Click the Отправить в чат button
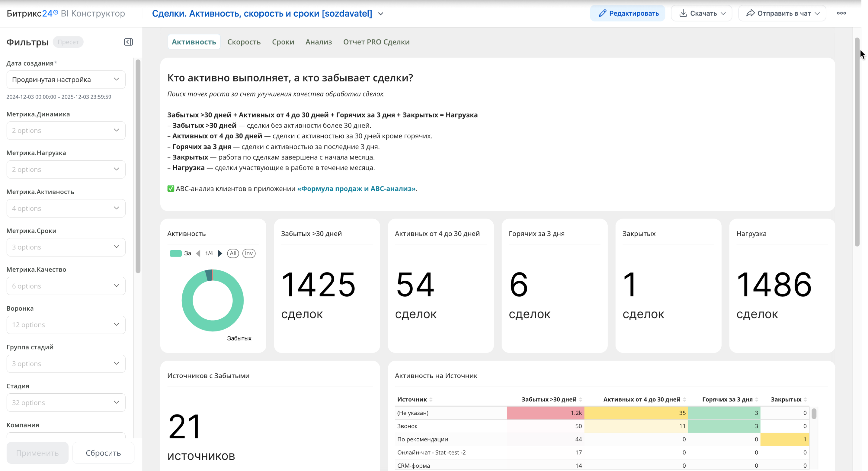The height and width of the screenshot is (471, 868). (x=782, y=14)
